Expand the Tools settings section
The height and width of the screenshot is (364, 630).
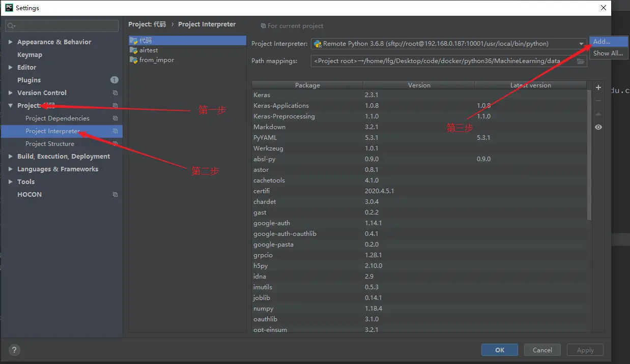pos(11,182)
